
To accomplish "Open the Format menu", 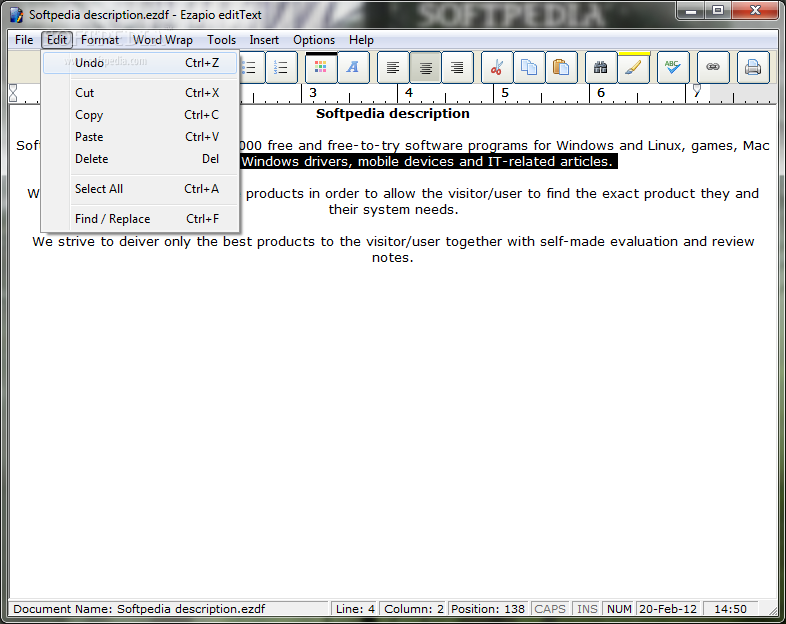I will tap(100, 40).
